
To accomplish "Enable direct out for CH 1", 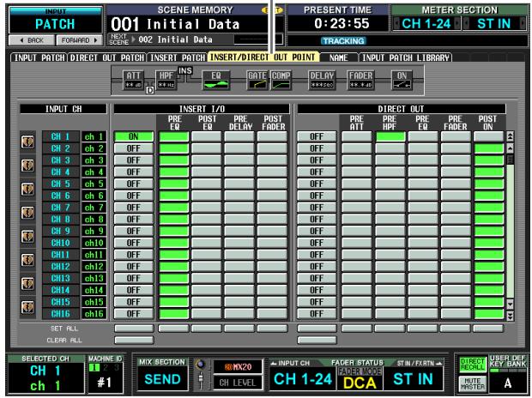I will tap(317, 136).
